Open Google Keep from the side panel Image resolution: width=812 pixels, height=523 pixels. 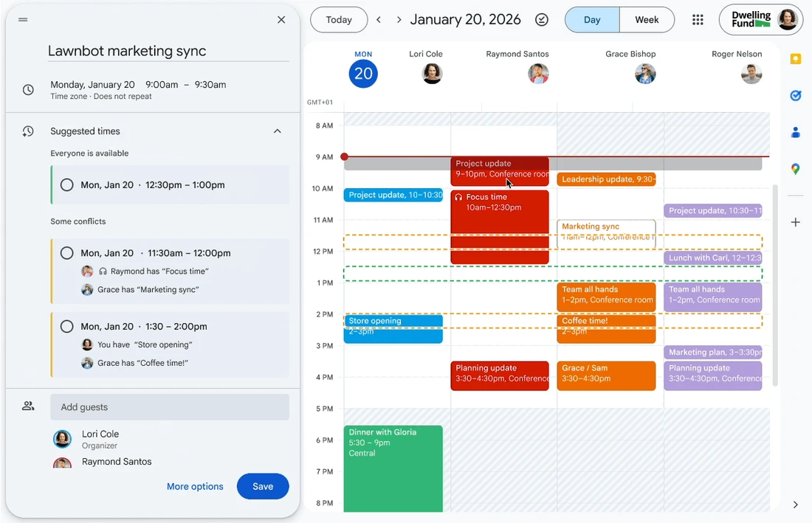pos(796,59)
